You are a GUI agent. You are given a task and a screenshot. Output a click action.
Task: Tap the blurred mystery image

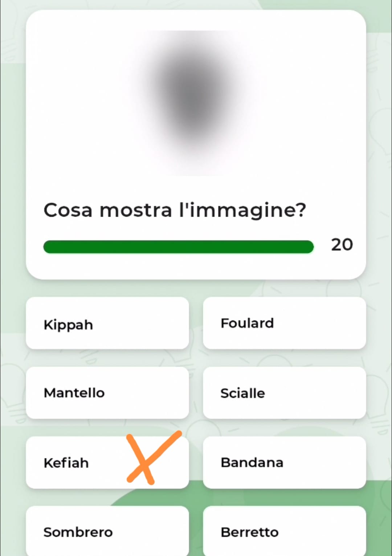tap(196, 103)
